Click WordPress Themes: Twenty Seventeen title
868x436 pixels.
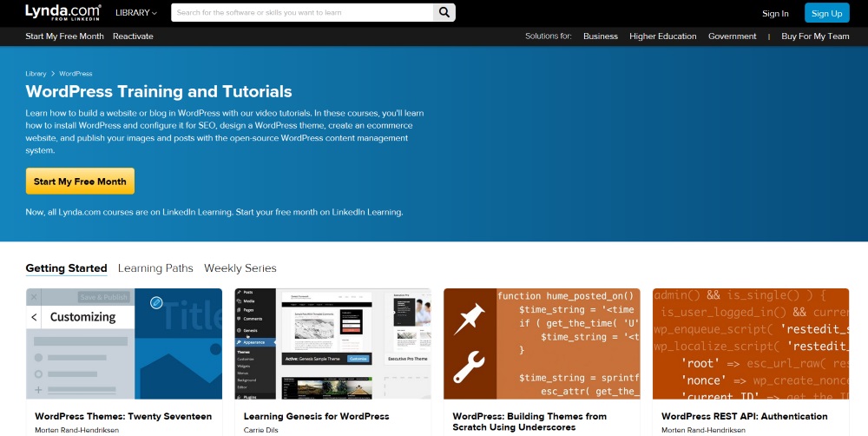[x=123, y=416]
